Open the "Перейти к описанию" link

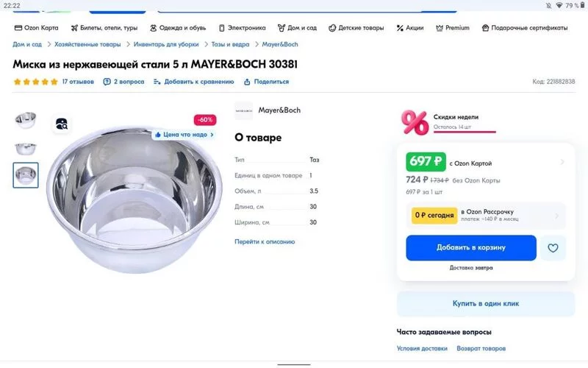coord(265,241)
